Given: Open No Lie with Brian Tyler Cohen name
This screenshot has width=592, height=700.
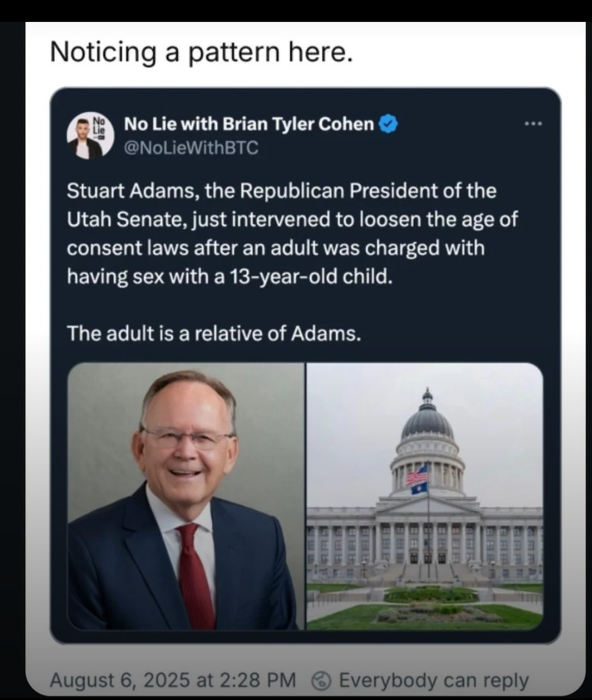Looking at the screenshot, I should (249, 124).
